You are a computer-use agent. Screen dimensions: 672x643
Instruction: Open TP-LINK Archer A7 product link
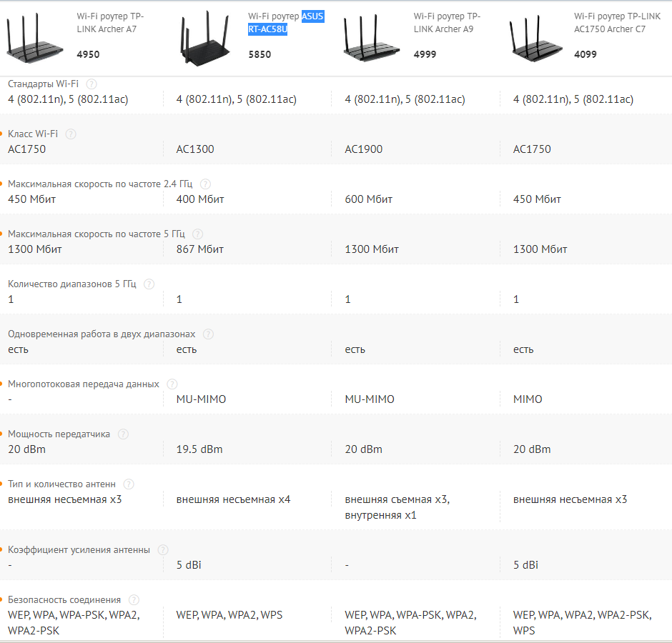tap(107, 22)
